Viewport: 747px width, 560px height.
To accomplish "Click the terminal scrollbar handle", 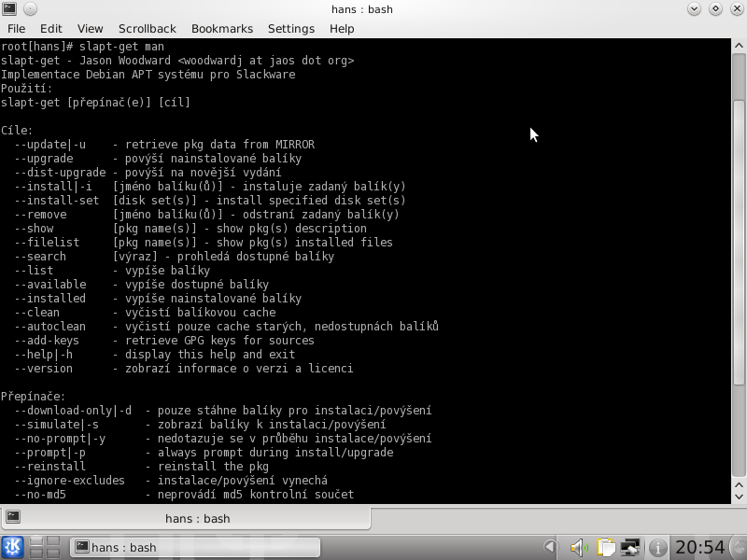I will (739, 243).
